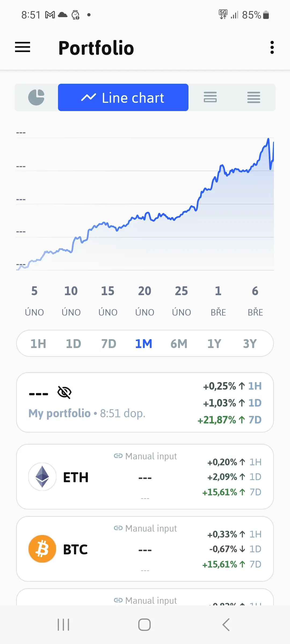Tap the Manual input link on ETH
290x644 pixels.
[x=145, y=456]
